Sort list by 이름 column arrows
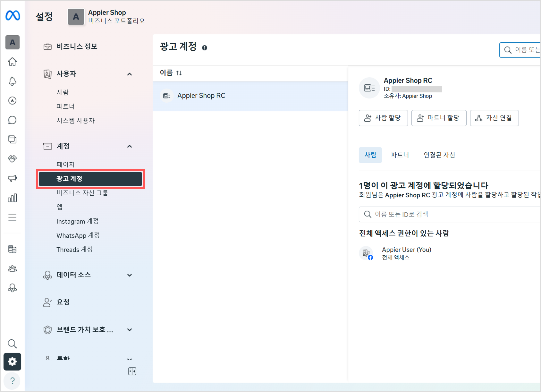 (179, 73)
